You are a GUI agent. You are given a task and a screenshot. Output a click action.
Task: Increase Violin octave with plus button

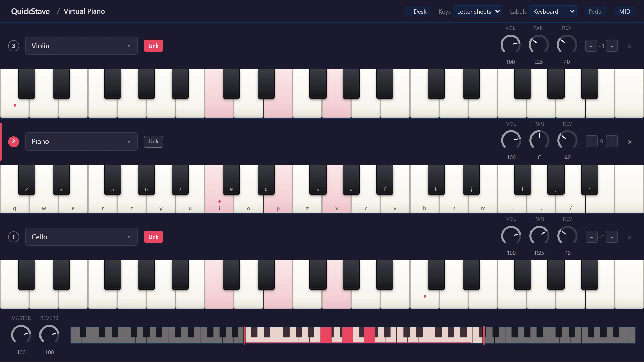612,46
